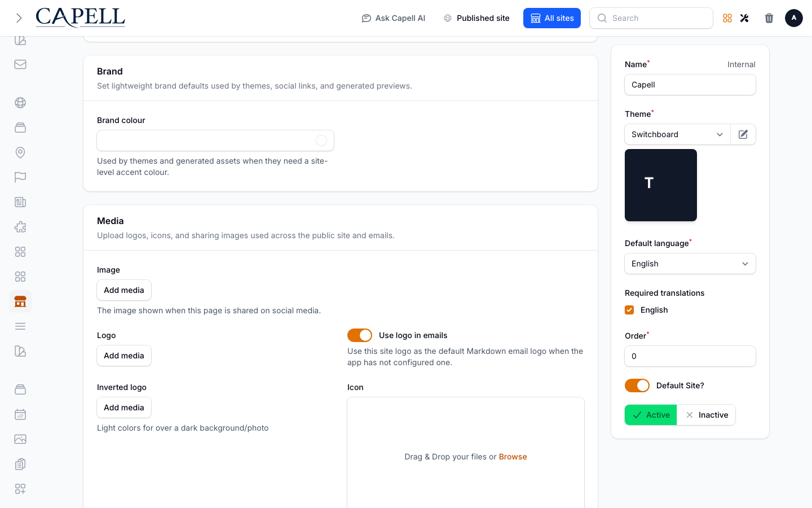812x508 pixels.
Task: Open the globe icon in sidebar
Action: pyautogui.click(x=20, y=103)
